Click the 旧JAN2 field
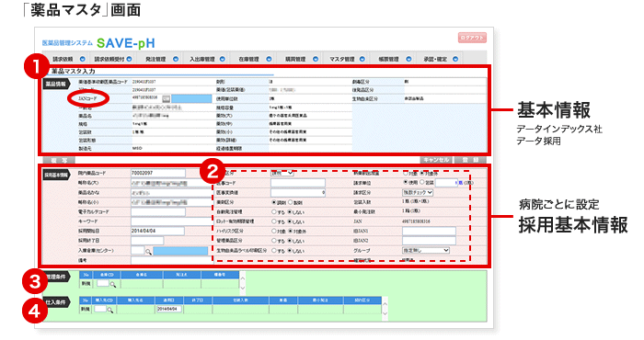Screen dimensions: 644x340 click(x=429, y=241)
